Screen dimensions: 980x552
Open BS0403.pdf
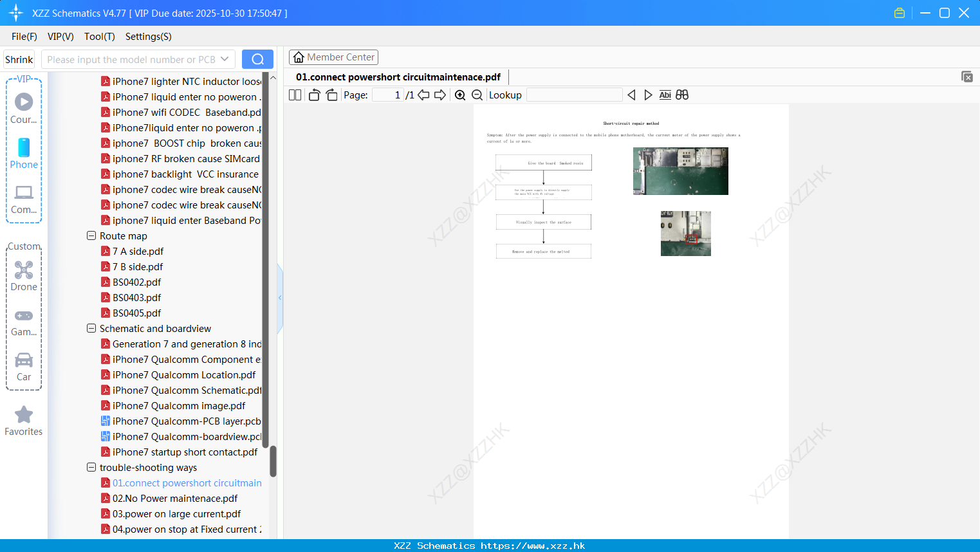(x=131, y=298)
